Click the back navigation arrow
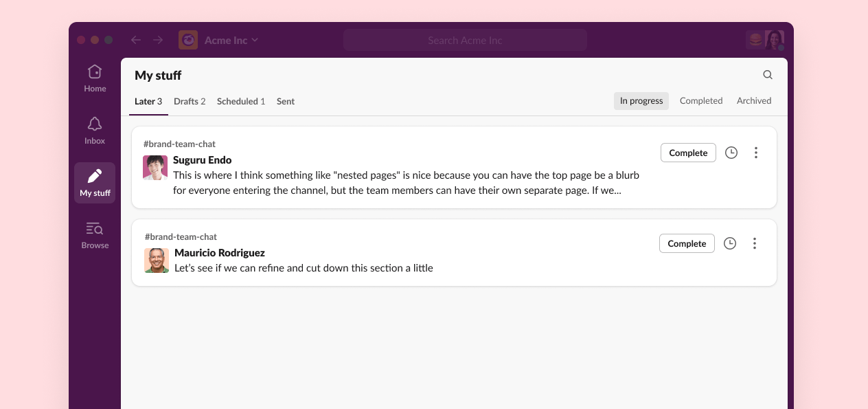The height and width of the screenshot is (409, 868). tap(135, 40)
